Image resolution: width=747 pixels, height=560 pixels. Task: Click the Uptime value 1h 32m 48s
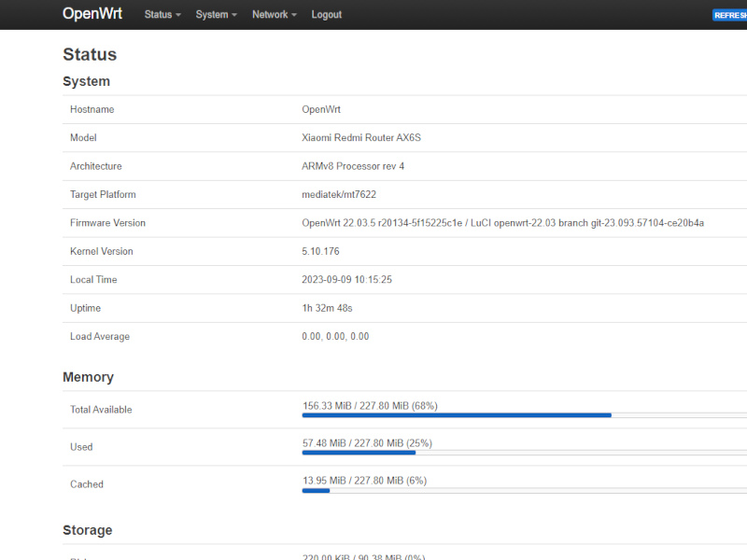327,308
